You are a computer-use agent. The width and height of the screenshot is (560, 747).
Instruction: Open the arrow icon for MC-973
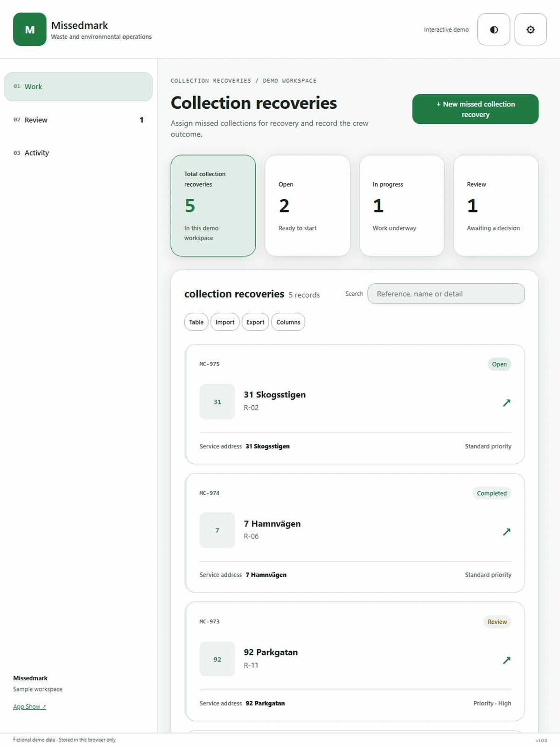tap(506, 660)
